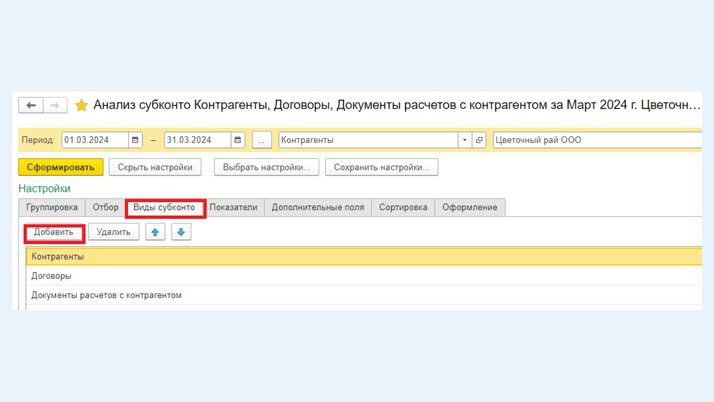Image resolution: width=714 pixels, height=402 pixels.
Task: Open calendar for end date 31.03.2024
Action: (x=238, y=140)
